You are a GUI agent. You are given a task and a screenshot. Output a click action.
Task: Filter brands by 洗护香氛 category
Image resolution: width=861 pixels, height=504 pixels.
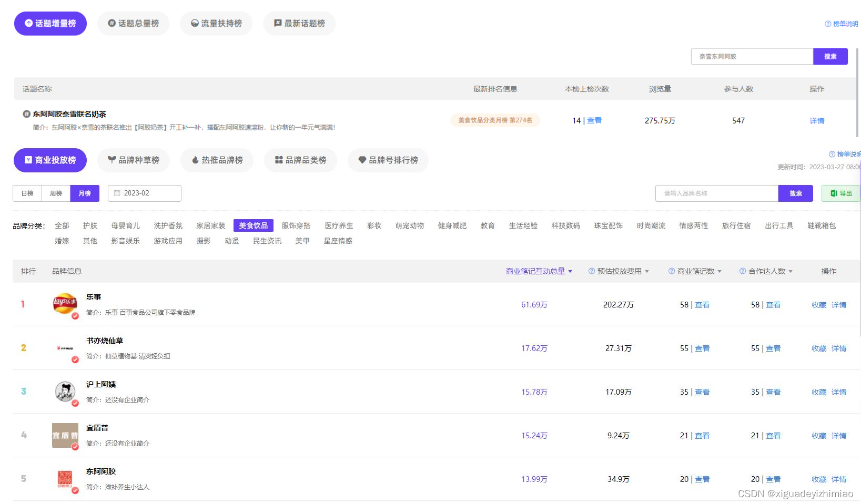click(x=168, y=225)
